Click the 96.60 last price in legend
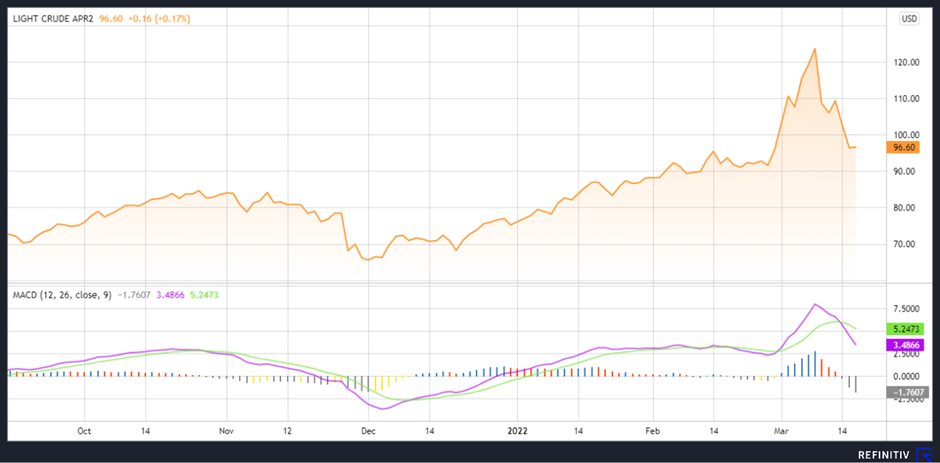This screenshot has width=940, height=463. pos(112,19)
